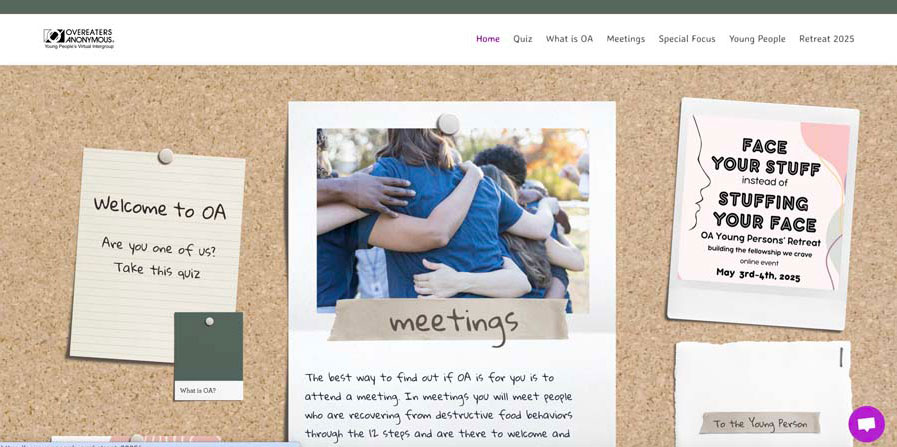Click the meetings tape label
The image size is (897, 447).
449,321
